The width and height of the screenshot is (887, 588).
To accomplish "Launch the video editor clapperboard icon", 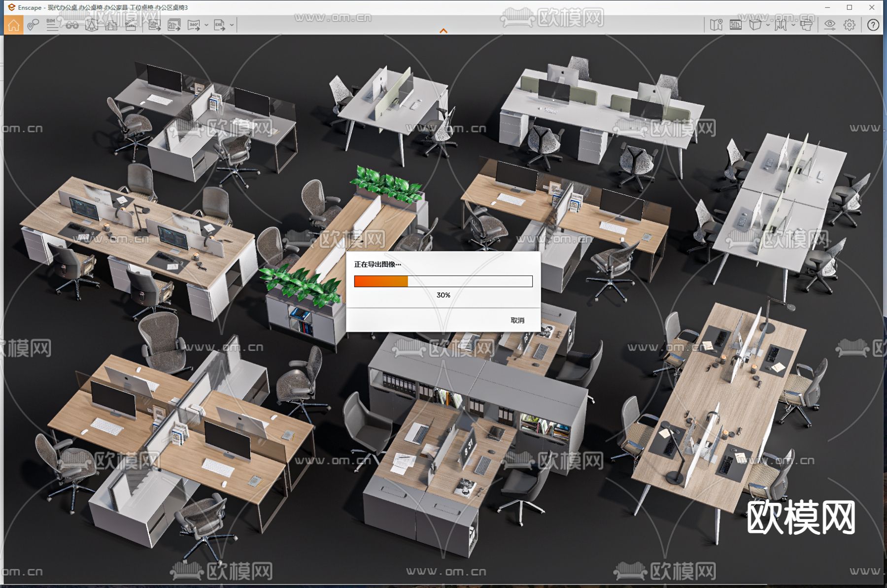I will (x=131, y=25).
